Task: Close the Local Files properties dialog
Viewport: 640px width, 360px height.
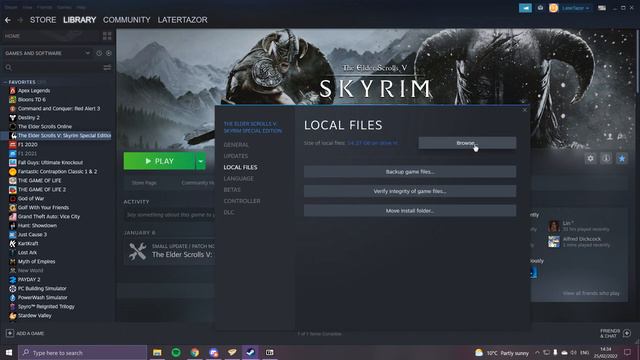Action: pyautogui.click(x=524, y=110)
